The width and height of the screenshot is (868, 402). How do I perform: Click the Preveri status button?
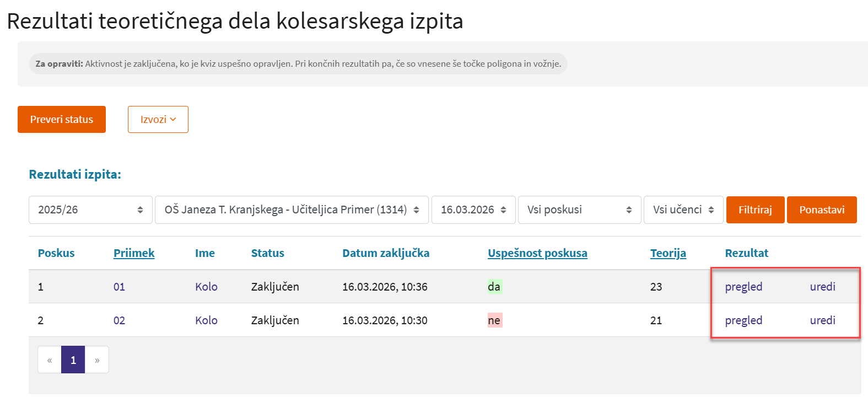[62, 119]
